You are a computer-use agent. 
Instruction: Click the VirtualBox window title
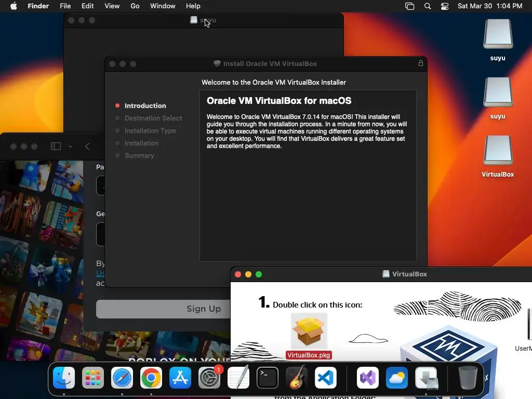pyautogui.click(x=409, y=274)
